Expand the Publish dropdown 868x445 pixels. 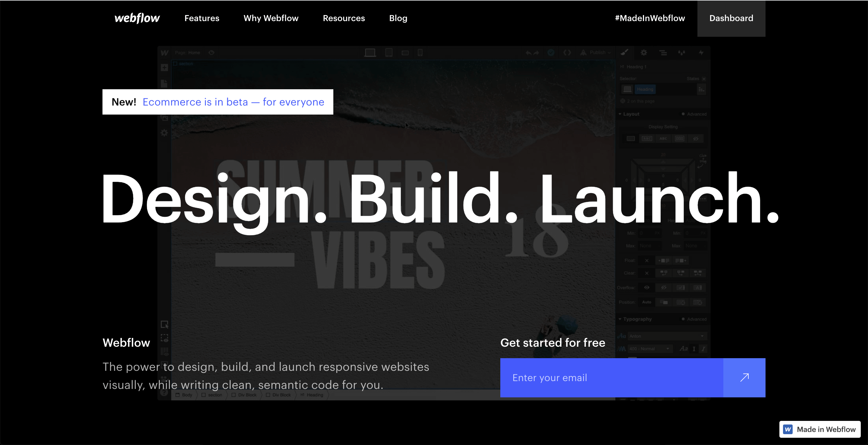pos(609,52)
